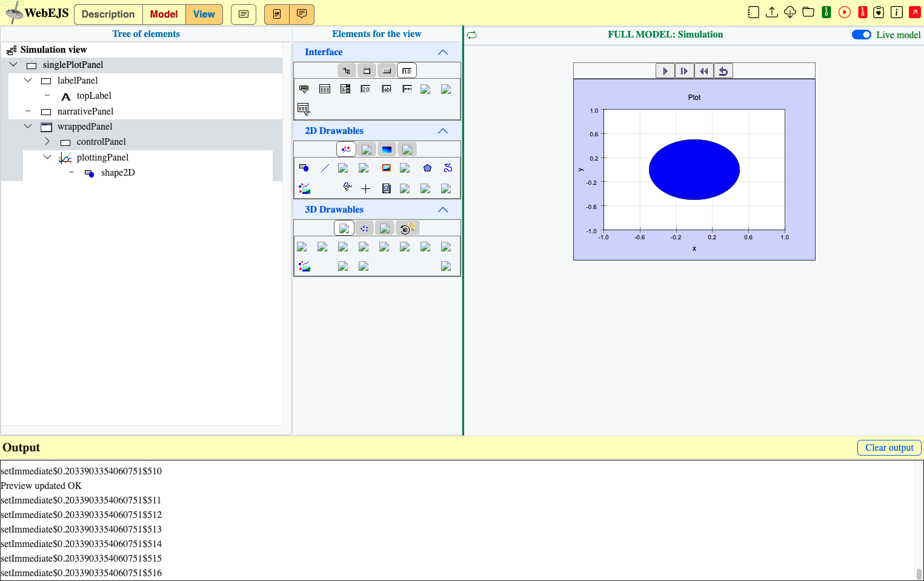Open the blue dots 3D Drawables tab
924x581 pixels.
(364, 228)
